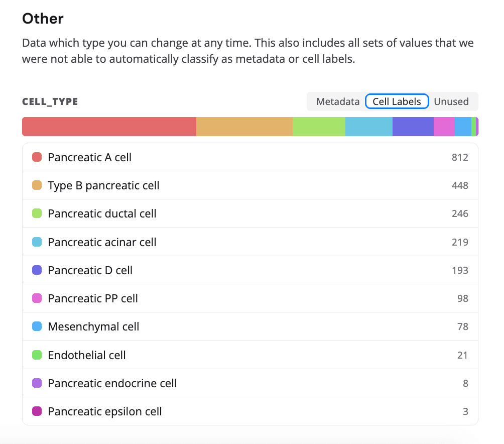Click the Pancreatic D cell color dot

(x=37, y=270)
